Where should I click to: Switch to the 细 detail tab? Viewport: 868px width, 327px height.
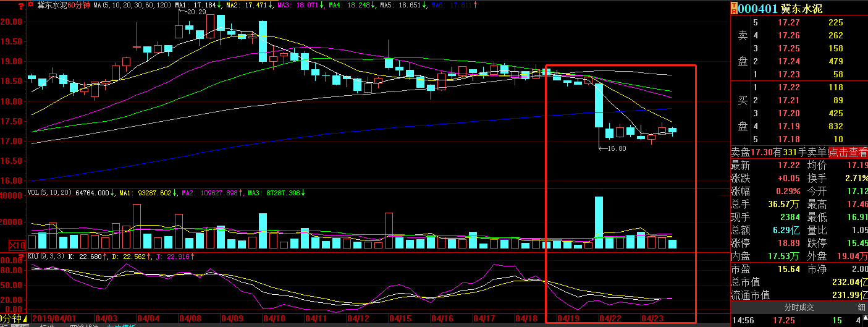861,307
